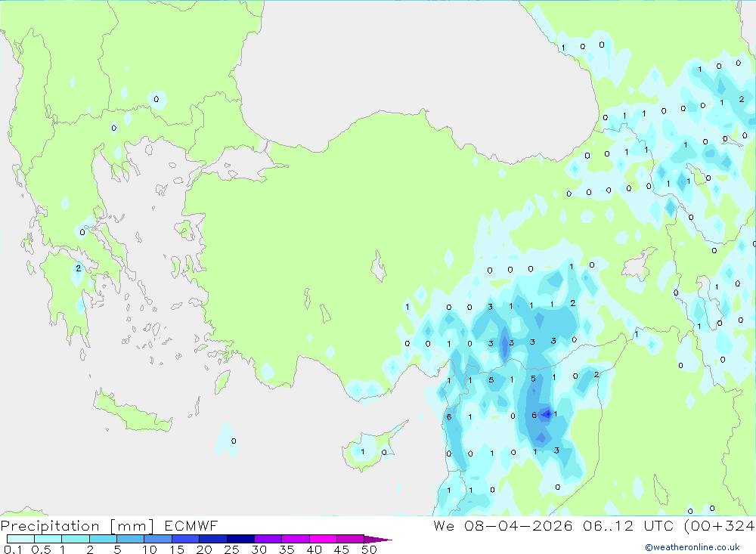The image size is (756, 554).
Task: Click the legend value '30'
Action: click(259, 549)
